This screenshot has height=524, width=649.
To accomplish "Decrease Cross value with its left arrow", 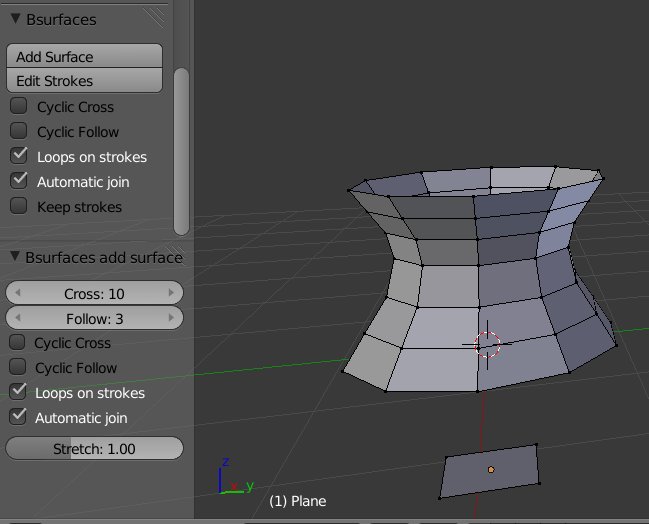I will point(16,293).
